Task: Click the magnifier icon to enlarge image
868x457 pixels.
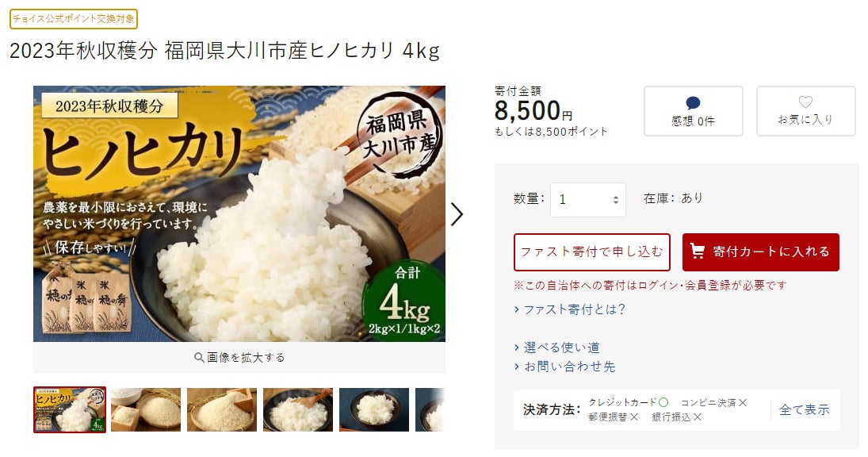Action: [x=199, y=357]
